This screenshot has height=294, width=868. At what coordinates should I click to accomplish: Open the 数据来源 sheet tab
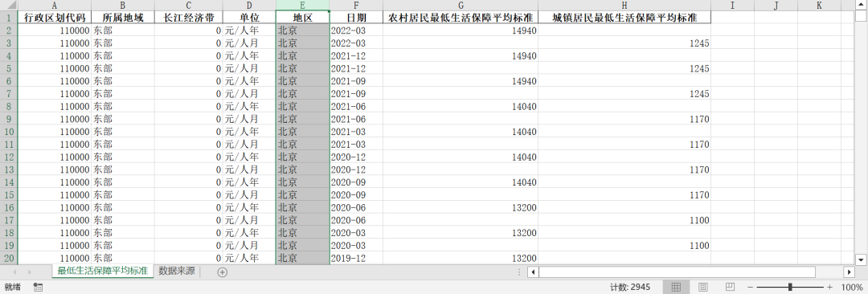(177, 272)
